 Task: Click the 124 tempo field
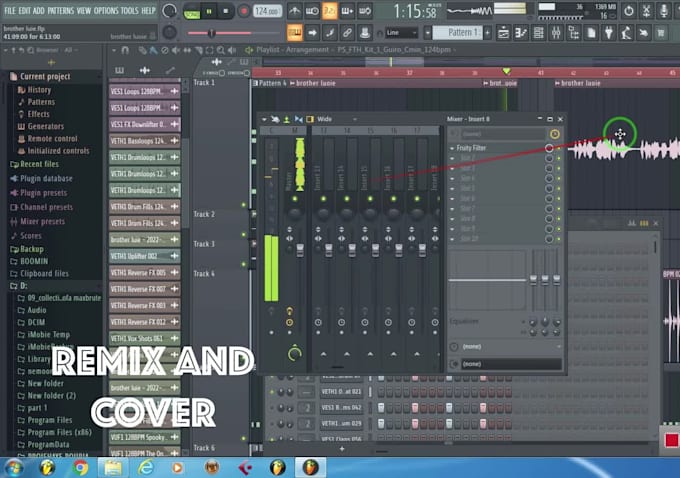[267, 11]
